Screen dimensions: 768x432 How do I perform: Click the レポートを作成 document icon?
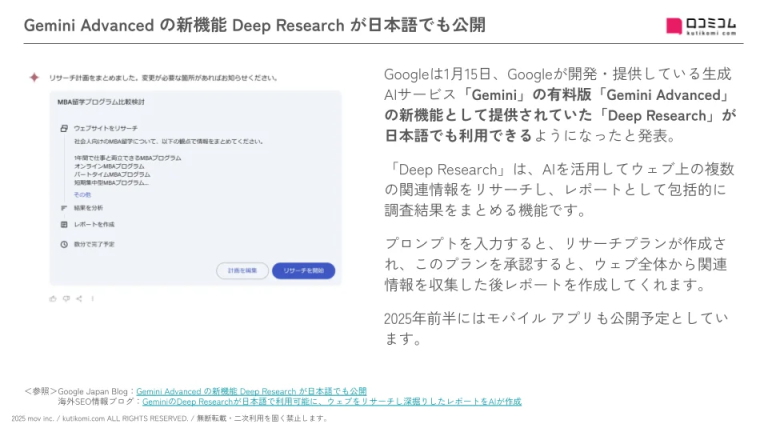[63, 225]
